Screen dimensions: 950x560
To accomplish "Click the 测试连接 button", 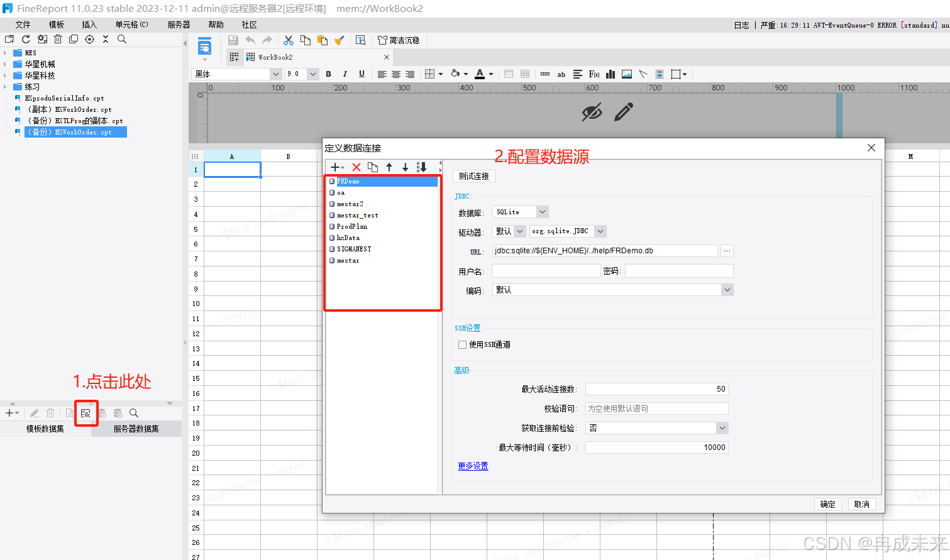I will click(x=474, y=176).
